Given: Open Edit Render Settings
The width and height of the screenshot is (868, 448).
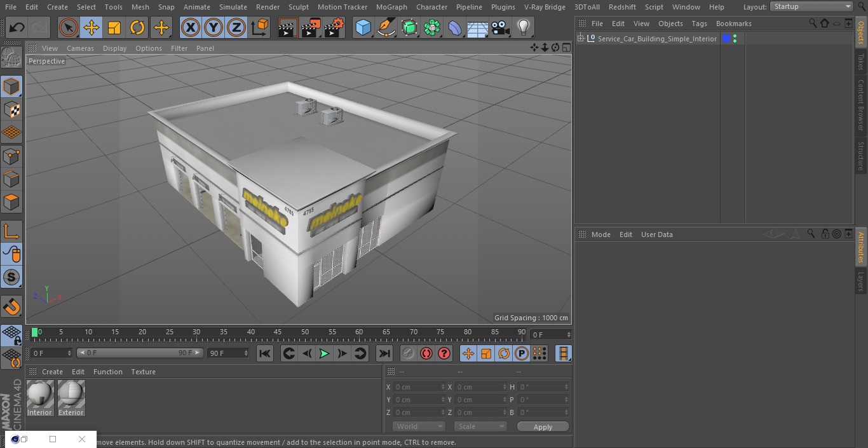Looking at the screenshot, I should 334,27.
